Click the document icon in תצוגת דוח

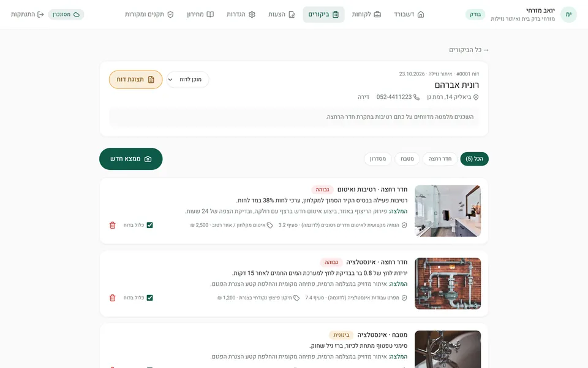151,80
